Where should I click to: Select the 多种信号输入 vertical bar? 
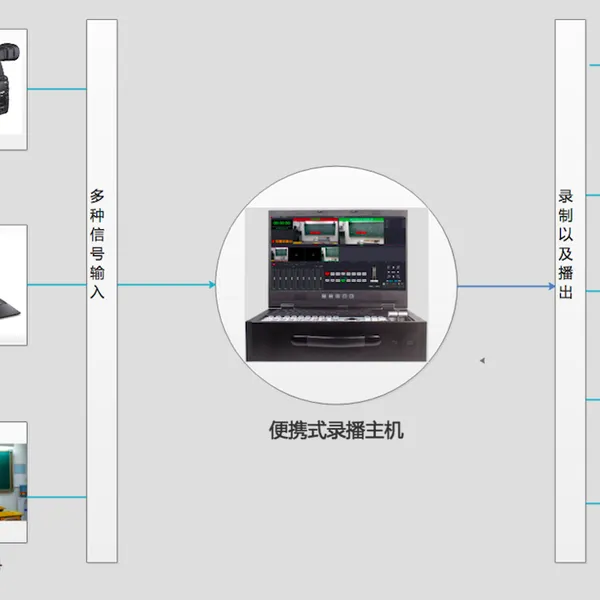pyautogui.click(x=102, y=291)
